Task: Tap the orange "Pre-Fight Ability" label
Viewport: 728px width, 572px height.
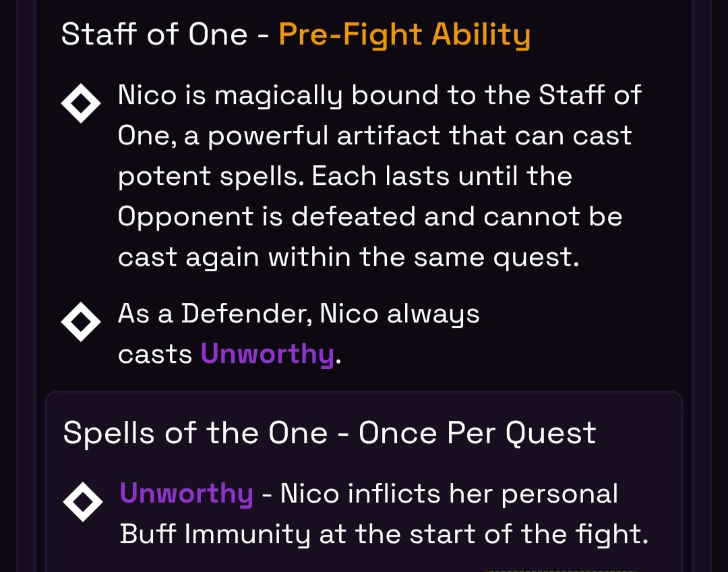Action: pyautogui.click(x=404, y=35)
